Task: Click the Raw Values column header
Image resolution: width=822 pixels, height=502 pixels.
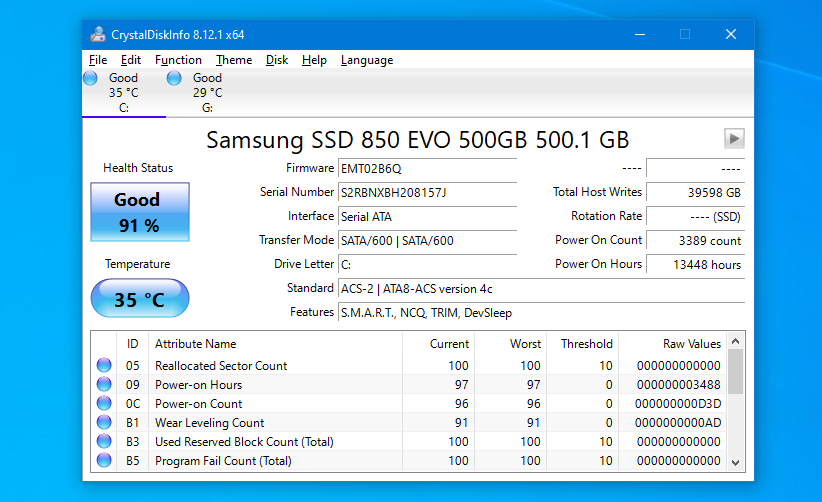Action: point(673,344)
